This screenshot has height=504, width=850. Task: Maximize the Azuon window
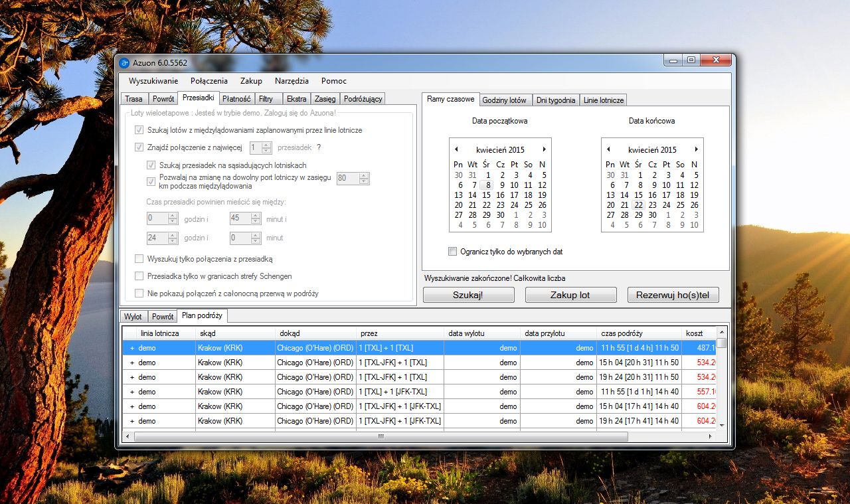[x=691, y=60]
